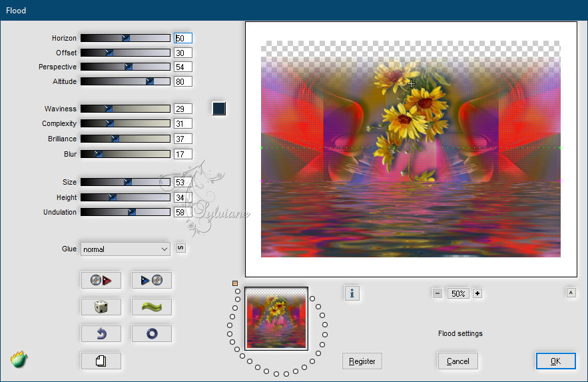Viewport: 588px width, 382px height.
Task: Click the Undulation value field showing 58
Action: (x=183, y=213)
